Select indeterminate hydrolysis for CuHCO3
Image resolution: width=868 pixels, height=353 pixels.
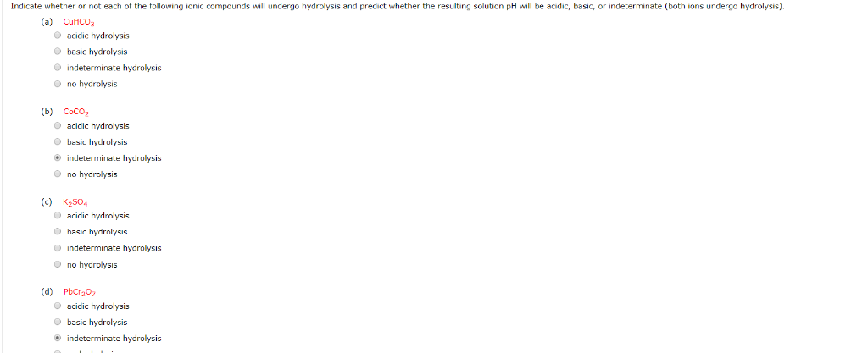(58, 68)
